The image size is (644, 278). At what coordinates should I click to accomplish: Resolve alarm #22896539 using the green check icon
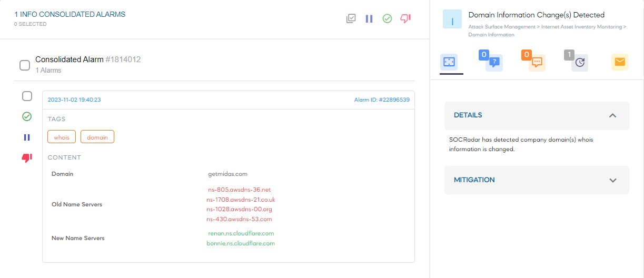pyautogui.click(x=27, y=116)
